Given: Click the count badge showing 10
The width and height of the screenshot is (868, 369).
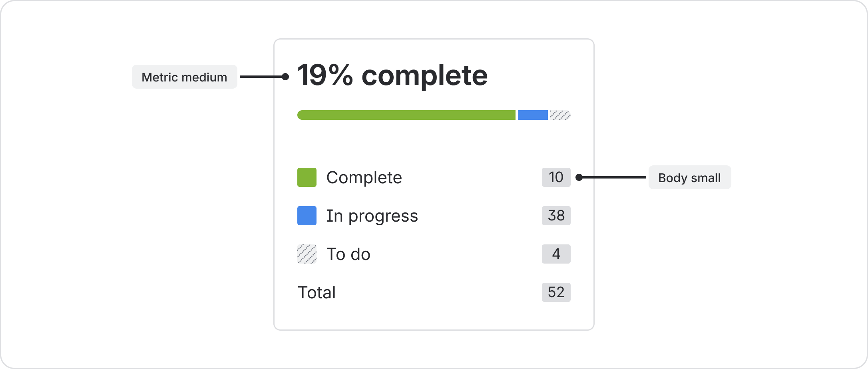Looking at the screenshot, I should pyautogui.click(x=556, y=177).
